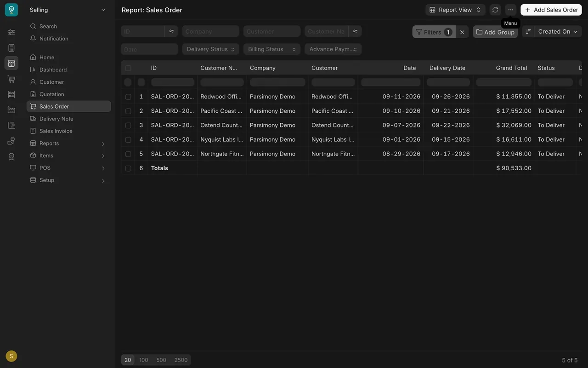Check the Northgate Fitness row checkbox
The image size is (588, 368).
[x=128, y=154]
